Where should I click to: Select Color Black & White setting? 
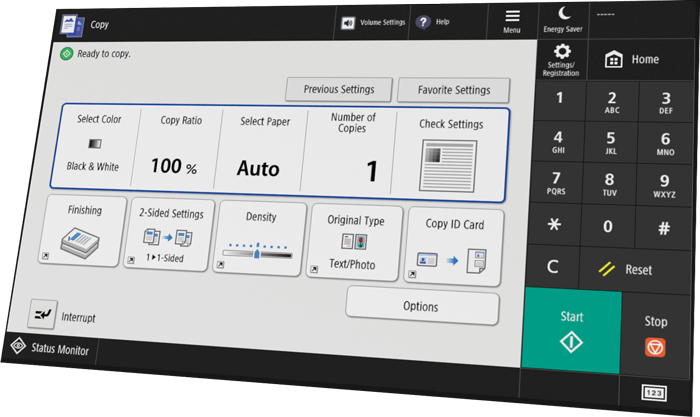95,146
